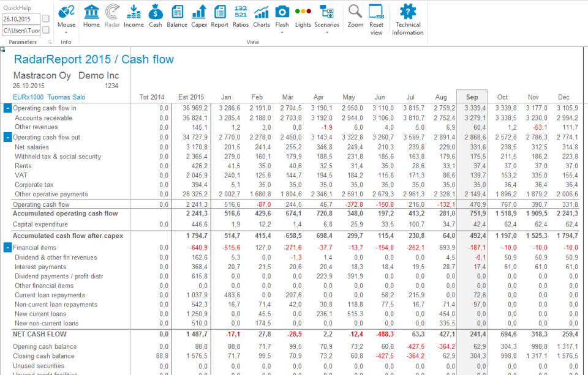View the Balance sheet
This screenshot has height=375, width=588.
[177, 17]
